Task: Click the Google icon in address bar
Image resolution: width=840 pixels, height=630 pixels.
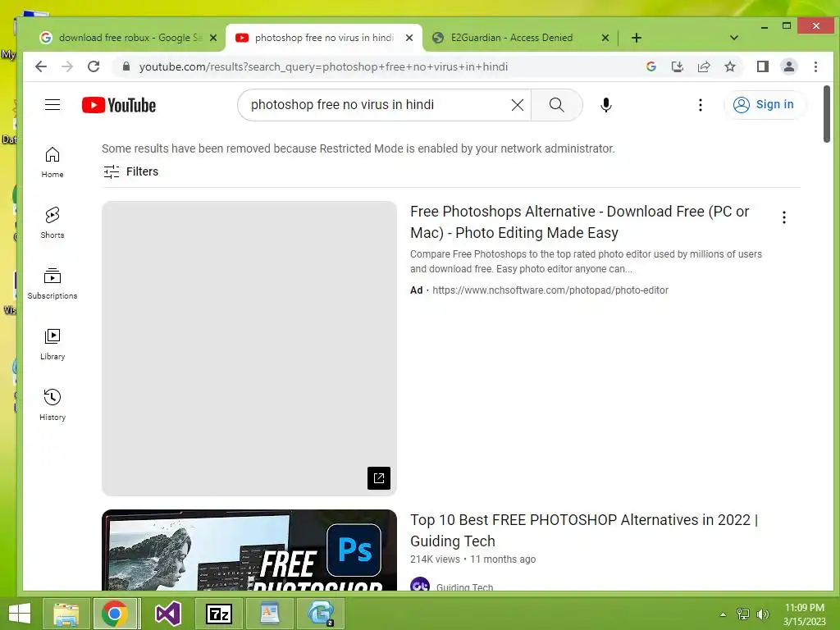Action: [651, 66]
